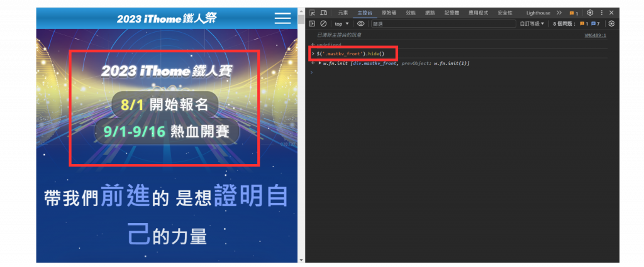Switch to the 效能 tab
The image size is (644, 267).
410,13
